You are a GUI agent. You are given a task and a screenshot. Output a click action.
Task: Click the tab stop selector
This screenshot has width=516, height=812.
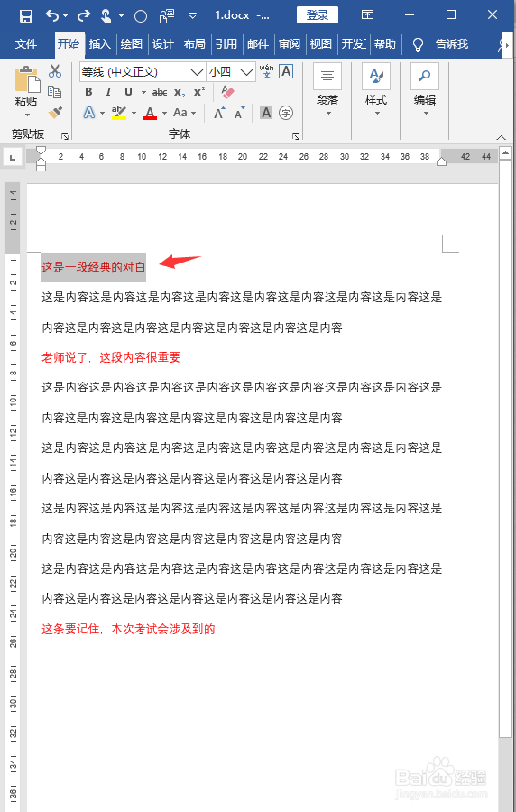click(x=13, y=157)
